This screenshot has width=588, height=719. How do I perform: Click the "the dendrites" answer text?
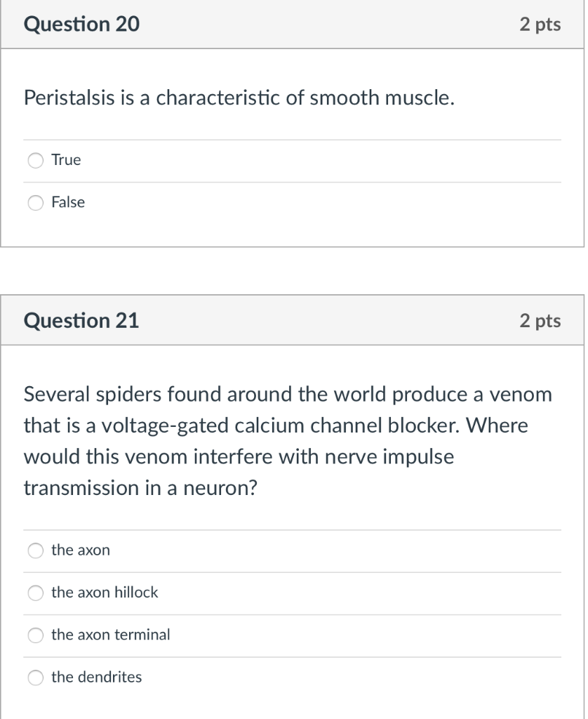96,677
